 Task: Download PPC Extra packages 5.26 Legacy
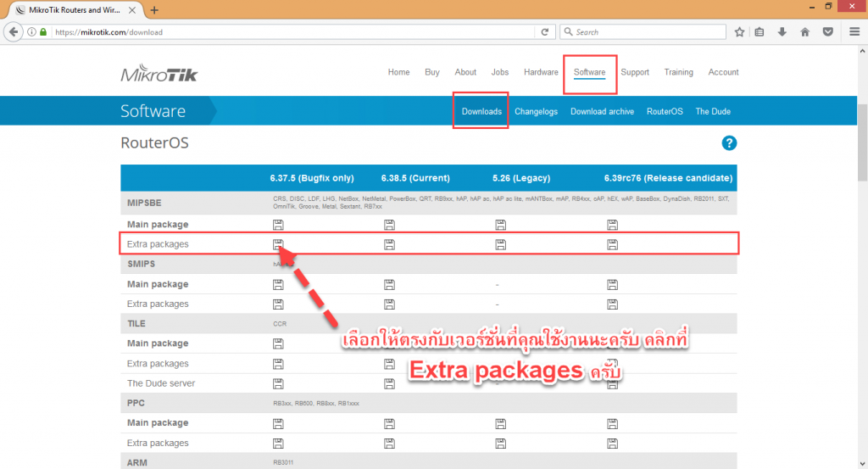point(500,444)
